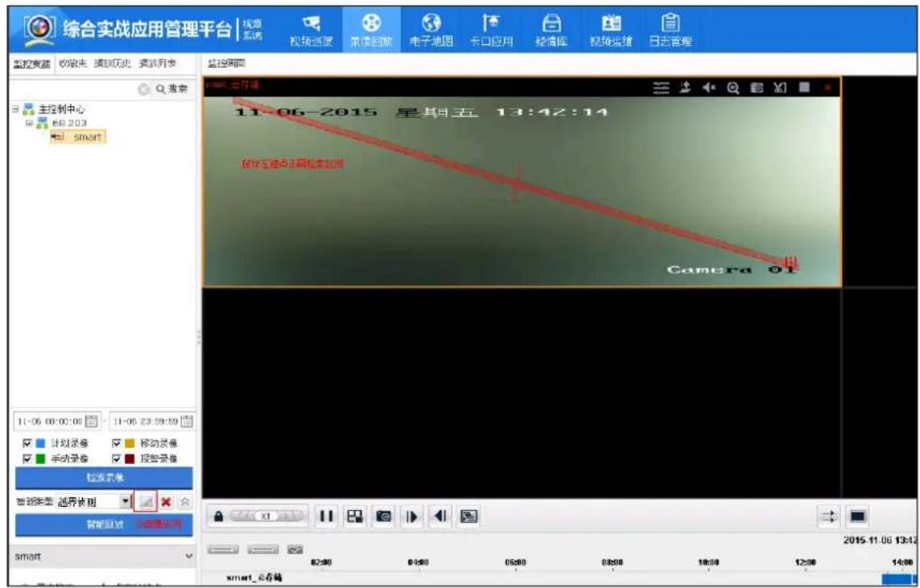Viewport: 920px width, 588px height.
Task: Click the blue recorded segment near 14:00
Action: [x=898, y=579]
